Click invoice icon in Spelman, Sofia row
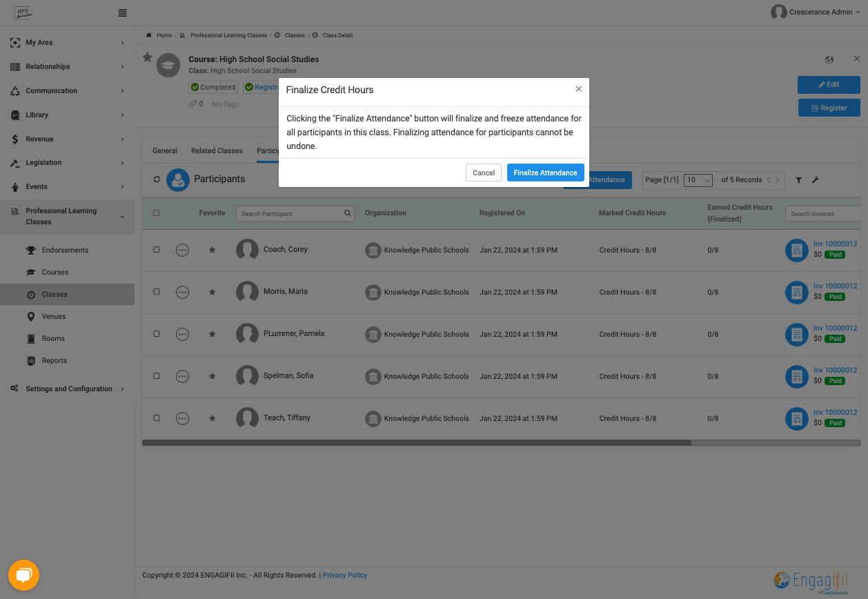Image resolution: width=868 pixels, height=599 pixels. point(797,377)
